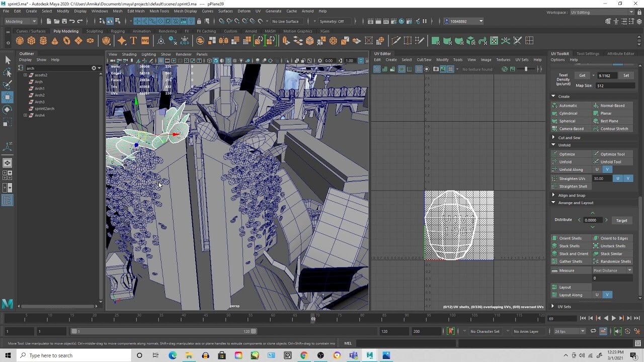The width and height of the screenshot is (644, 362).
Task: Click the play forwards button
Action: point(613,318)
